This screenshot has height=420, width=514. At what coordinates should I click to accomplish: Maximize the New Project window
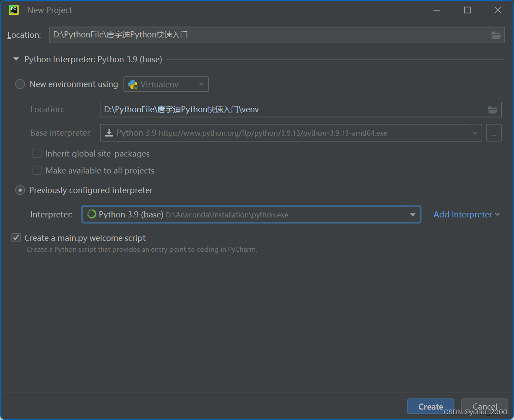coord(467,10)
